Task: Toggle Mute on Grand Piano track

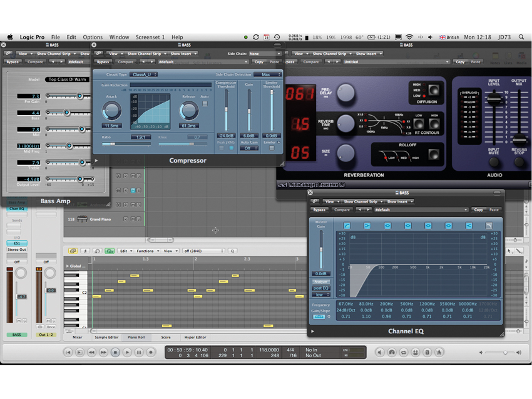Action: tap(133, 219)
